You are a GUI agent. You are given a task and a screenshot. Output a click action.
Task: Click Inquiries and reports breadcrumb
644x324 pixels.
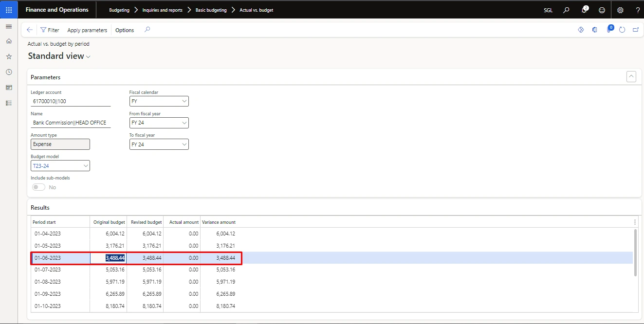tap(162, 10)
